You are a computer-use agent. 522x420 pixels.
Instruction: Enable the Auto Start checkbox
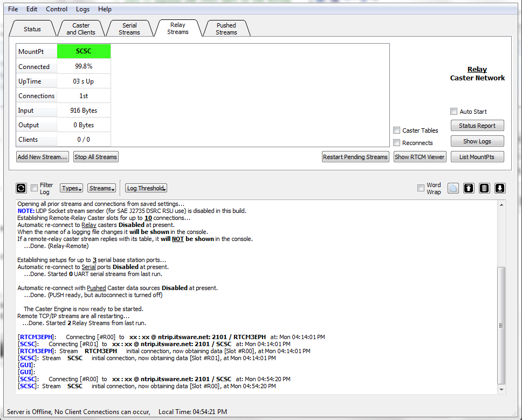tap(454, 111)
